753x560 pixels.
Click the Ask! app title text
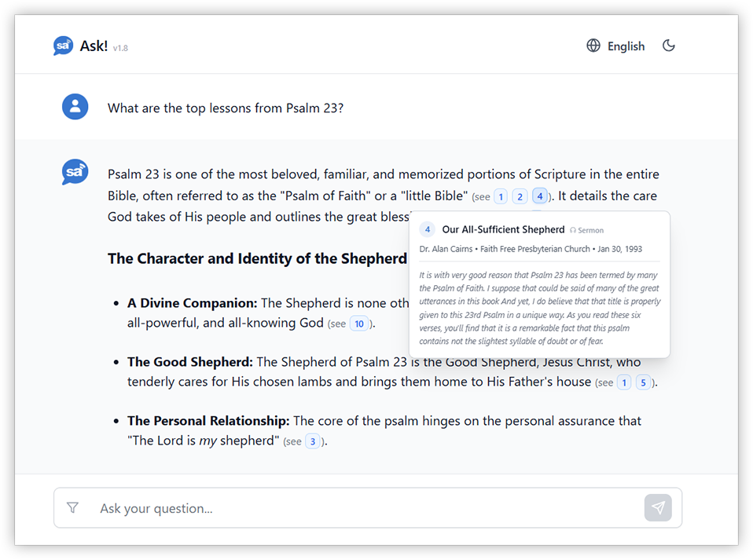(94, 46)
